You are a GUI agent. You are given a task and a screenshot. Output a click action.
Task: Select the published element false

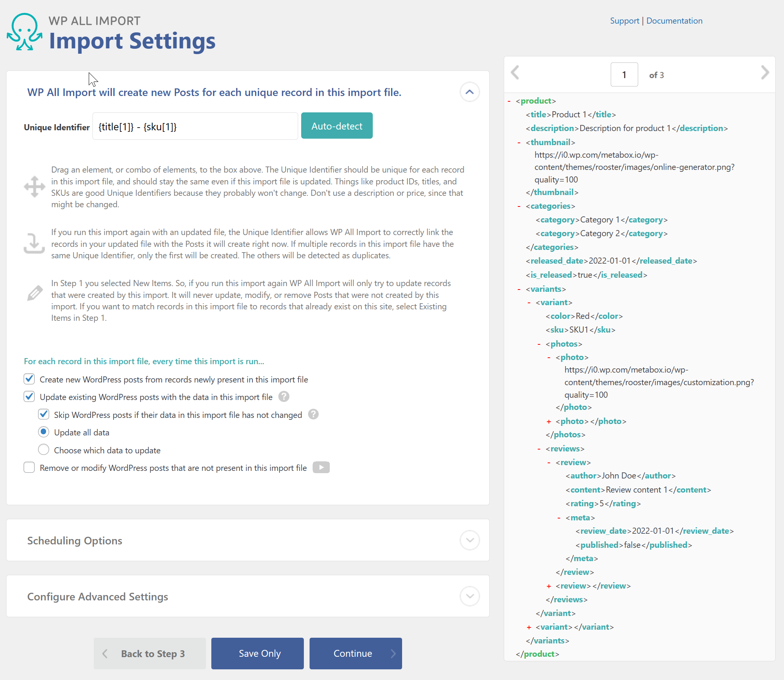[x=634, y=545]
